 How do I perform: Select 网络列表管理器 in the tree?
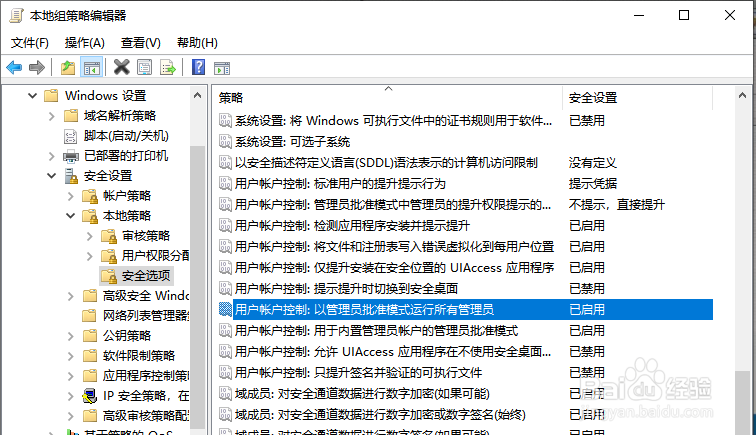146,316
